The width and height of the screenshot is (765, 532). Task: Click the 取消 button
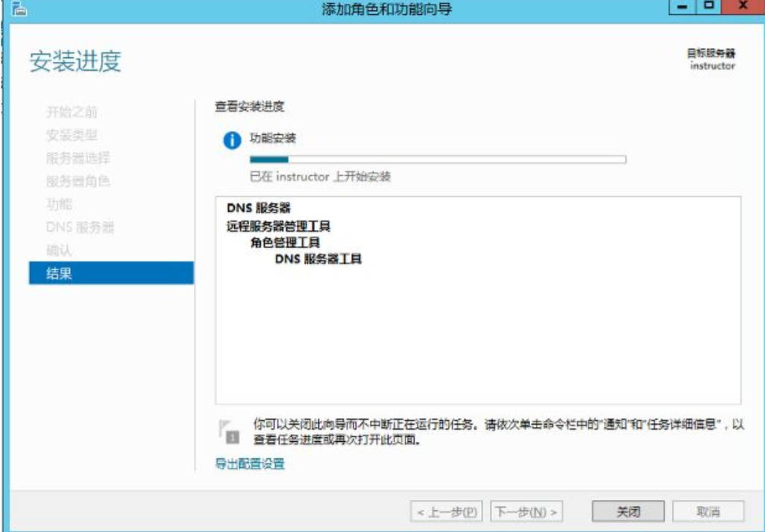pyautogui.click(x=708, y=512)
